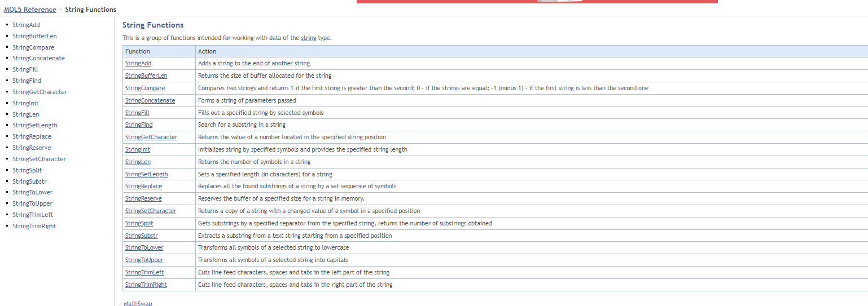
Task: Open StringSplit in the left sidebar
Action: 27,170
